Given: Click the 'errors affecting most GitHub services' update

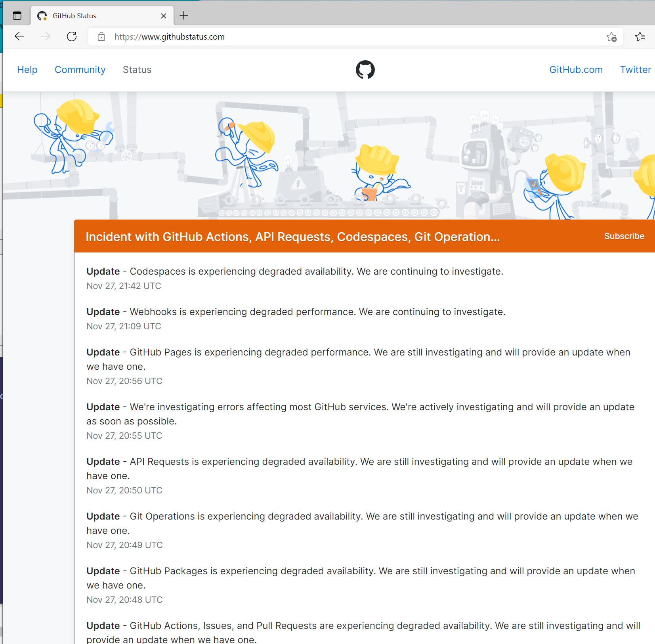Looking at the screenshot, I should tap(361, 414).
